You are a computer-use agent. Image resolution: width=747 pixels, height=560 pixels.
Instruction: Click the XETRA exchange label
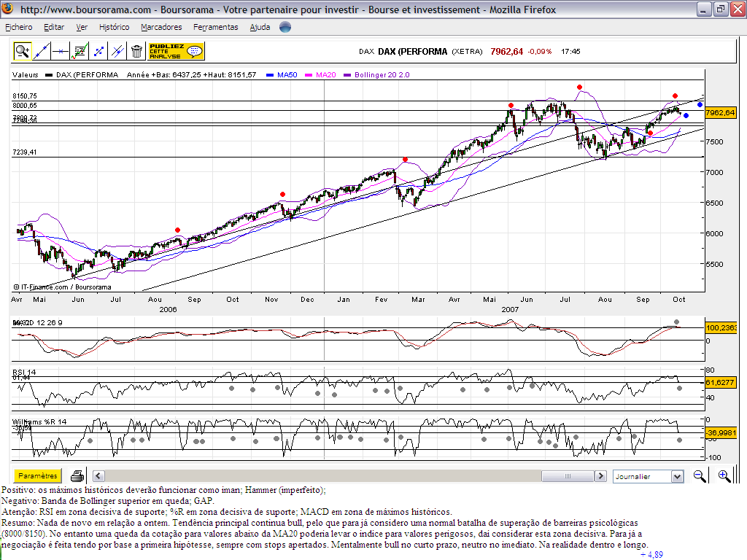pos(468,52)
